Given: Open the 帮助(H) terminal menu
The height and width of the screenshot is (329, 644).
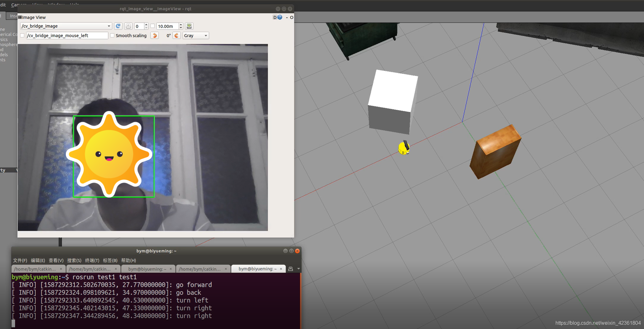Looking at the screenshot, I should click(x=128, y=260).
